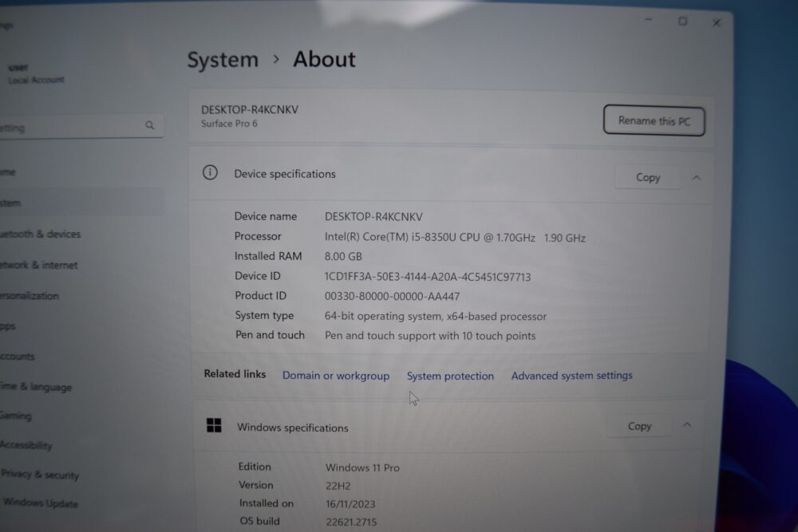Click the 22H2 version value
Viewport: 798px width, 532px height.
338,486
